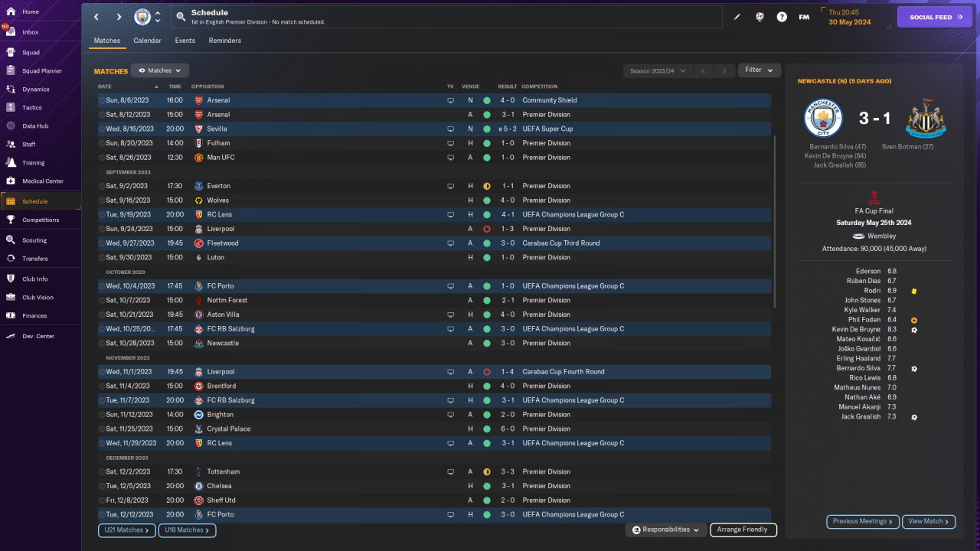980x551 pixels.
Task: Expand the Responsibilities menu
Action: [666, 530]
